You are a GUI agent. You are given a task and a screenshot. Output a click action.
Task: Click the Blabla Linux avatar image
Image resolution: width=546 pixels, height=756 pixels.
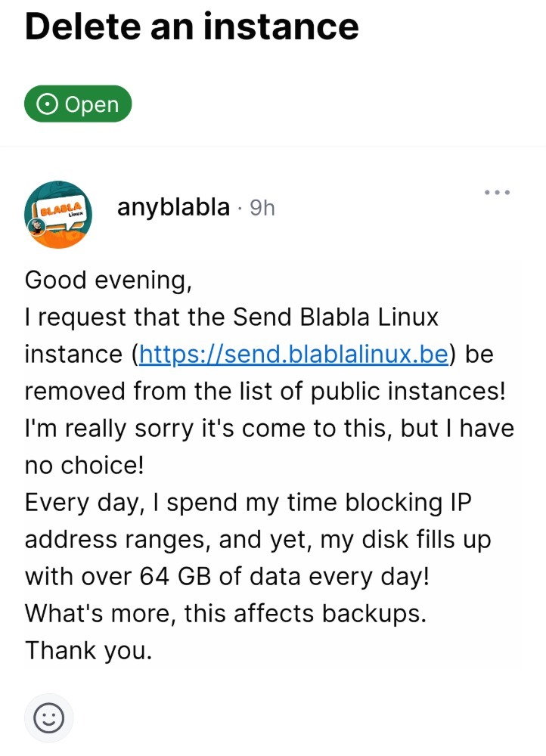coord(58,214)
